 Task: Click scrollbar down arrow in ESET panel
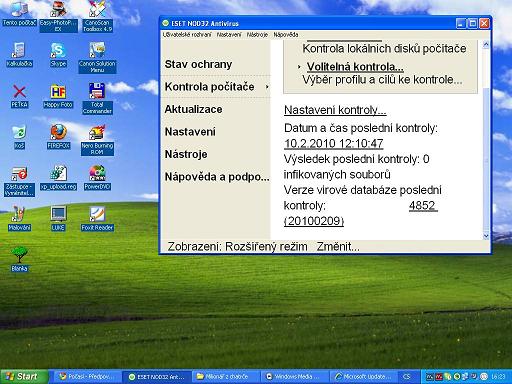click(486, 236)
